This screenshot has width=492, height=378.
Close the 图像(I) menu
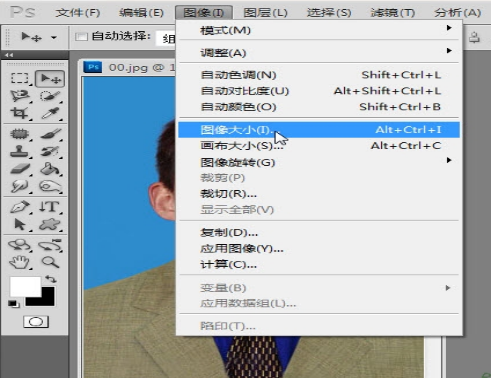pos(204,13)
